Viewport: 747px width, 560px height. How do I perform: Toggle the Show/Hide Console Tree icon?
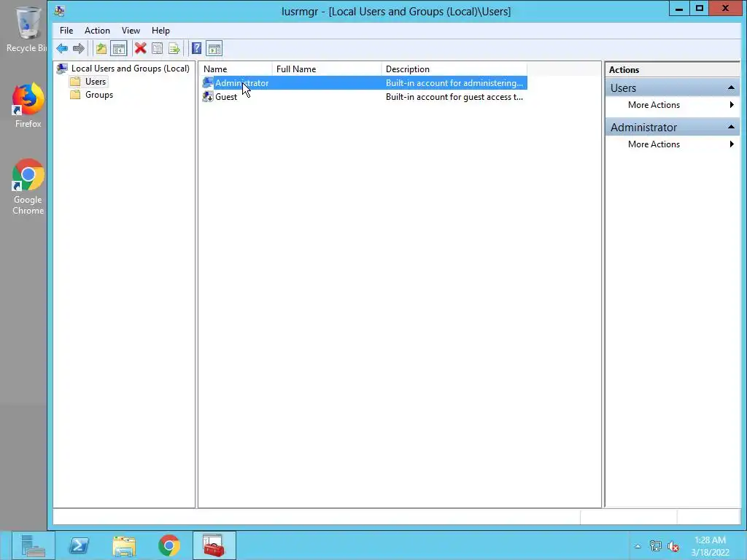pos(119,48)
